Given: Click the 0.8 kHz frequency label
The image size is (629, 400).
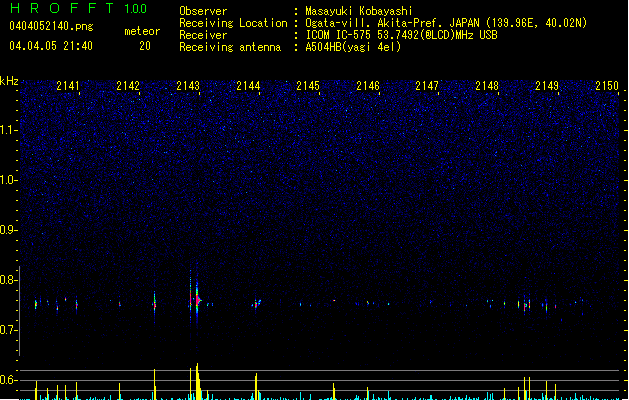Looking at the screenshot, I should pyautogui.click(x=8, y=280).
